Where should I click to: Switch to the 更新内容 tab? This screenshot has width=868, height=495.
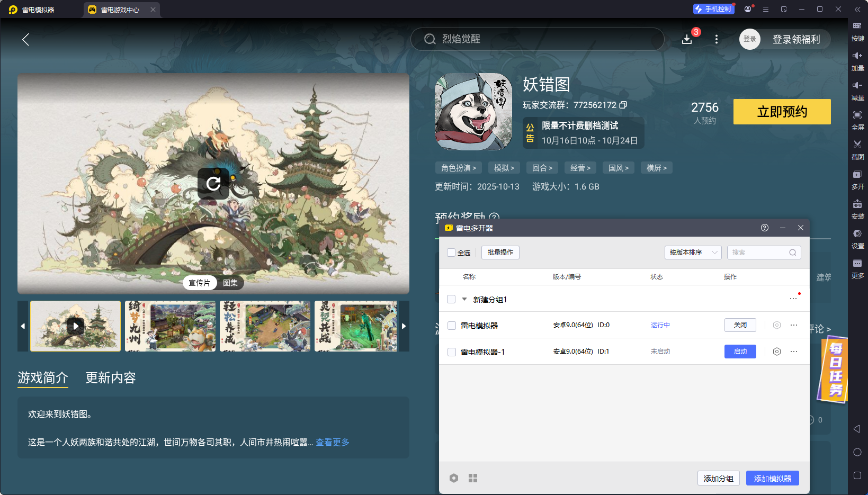(x=110, y=378)
